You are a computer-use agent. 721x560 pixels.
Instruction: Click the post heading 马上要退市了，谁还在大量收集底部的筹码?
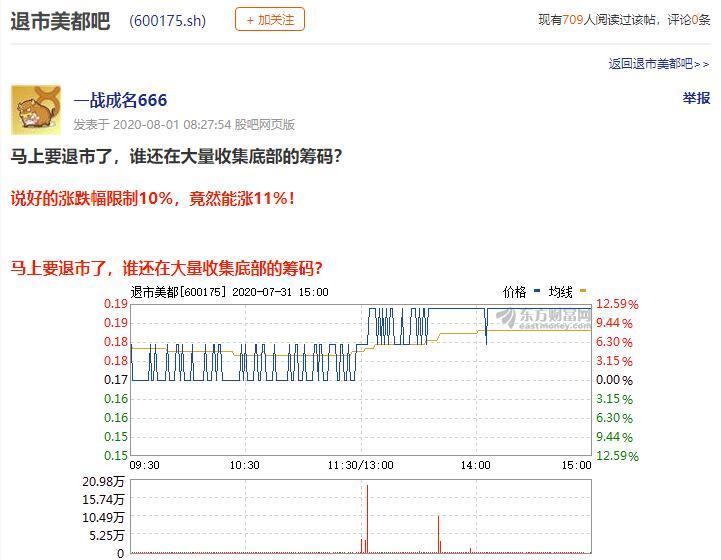(177, 156)
